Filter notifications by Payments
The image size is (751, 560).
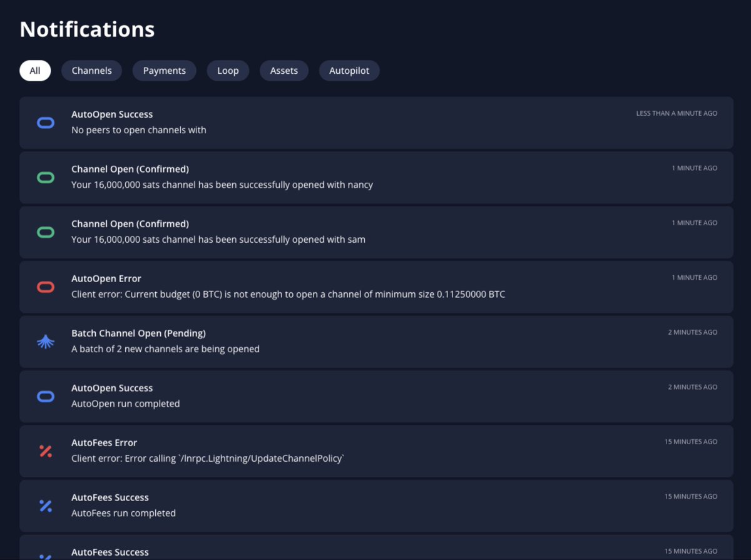[x=164, y=71]
